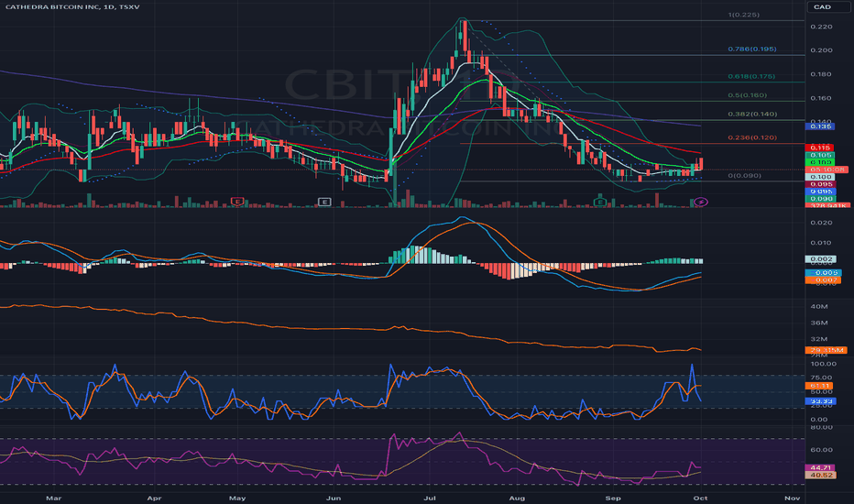Viewport: 854px width, 504px height.
Task: Click the Jul date on time axis
Action: click(430, 498)
